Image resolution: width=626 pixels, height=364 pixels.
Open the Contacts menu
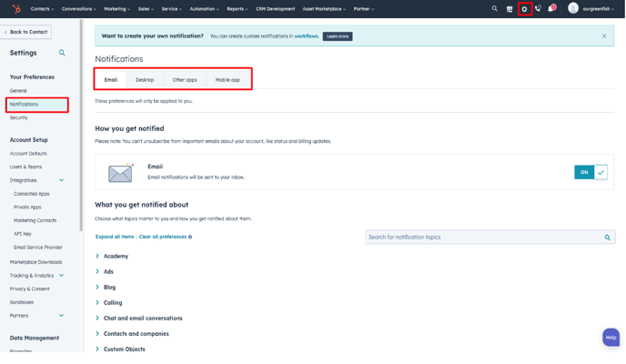[x=42, y=9]
